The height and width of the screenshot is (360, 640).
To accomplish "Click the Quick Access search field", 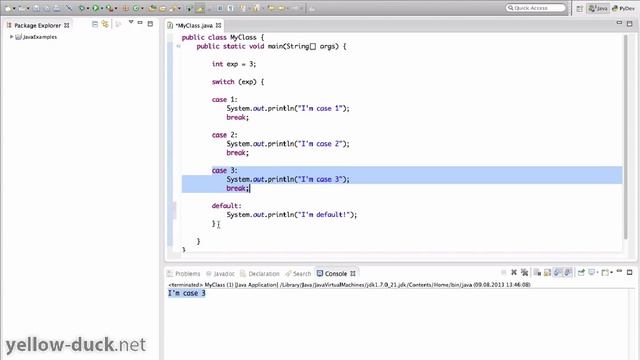I will (x=536, y=8).
